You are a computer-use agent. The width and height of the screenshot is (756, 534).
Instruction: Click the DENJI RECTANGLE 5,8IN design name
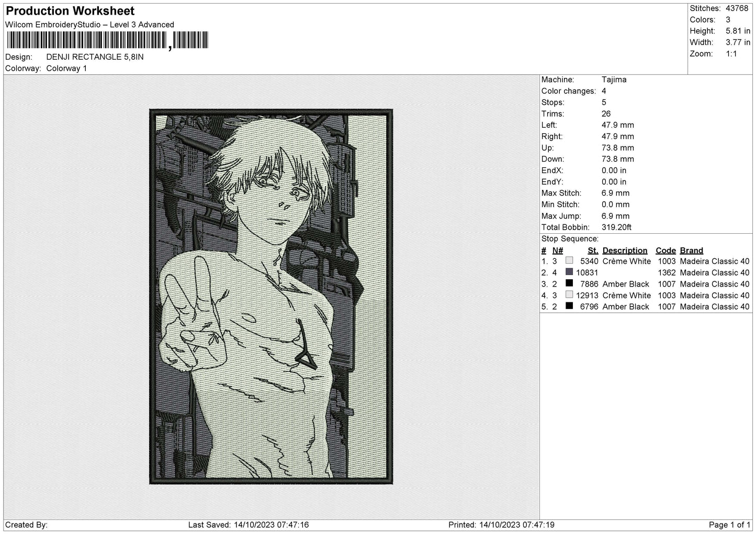[95, 57]
